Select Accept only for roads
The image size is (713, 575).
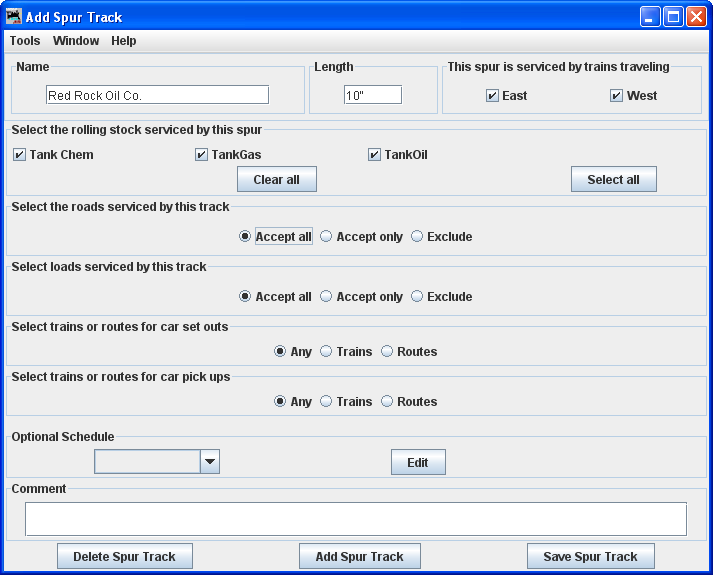click(x=326, y=237)
